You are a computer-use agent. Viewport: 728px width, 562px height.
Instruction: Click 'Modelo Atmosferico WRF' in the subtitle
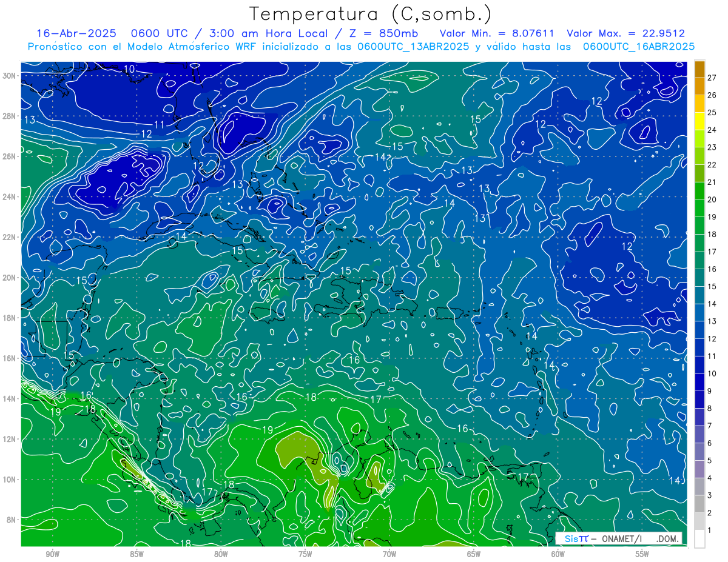click(192, 47)
